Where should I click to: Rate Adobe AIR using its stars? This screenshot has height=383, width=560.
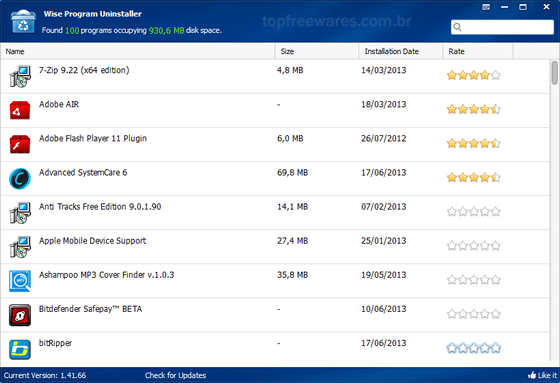coord(474,109)
